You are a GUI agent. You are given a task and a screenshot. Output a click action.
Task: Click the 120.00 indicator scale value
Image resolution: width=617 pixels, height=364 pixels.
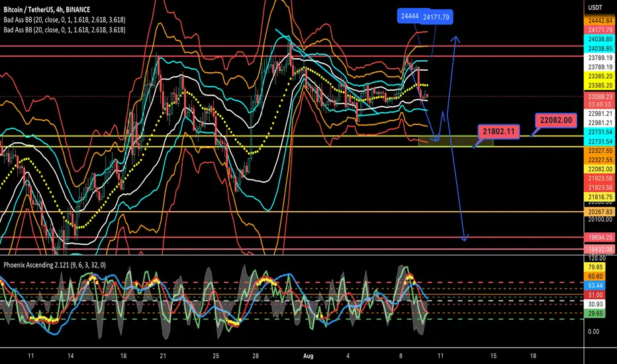coord(597,259)
